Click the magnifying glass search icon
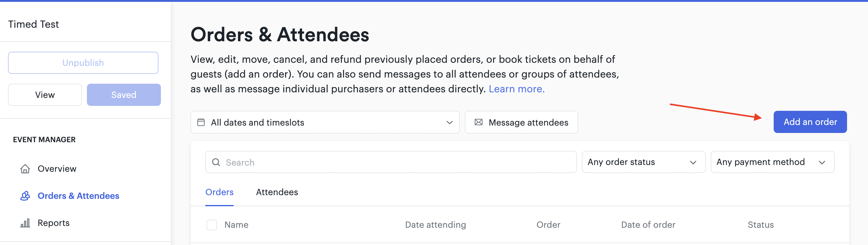 click(x=216, y=162)
